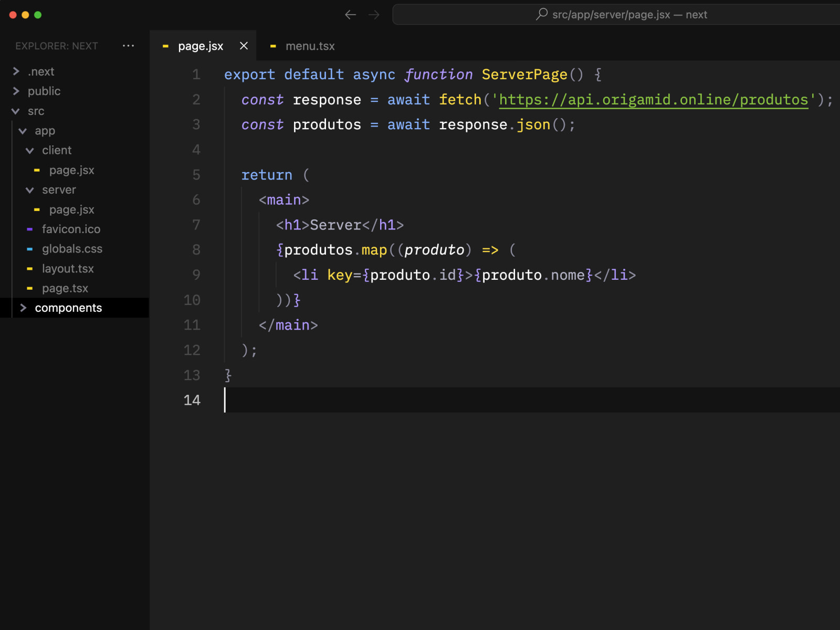Follow the api.origamid.online/produtos URL link

[x=654, y=100]
